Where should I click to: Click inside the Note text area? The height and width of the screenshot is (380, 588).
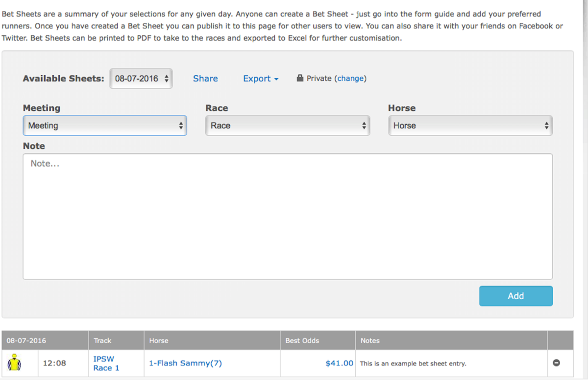[288, 216]
